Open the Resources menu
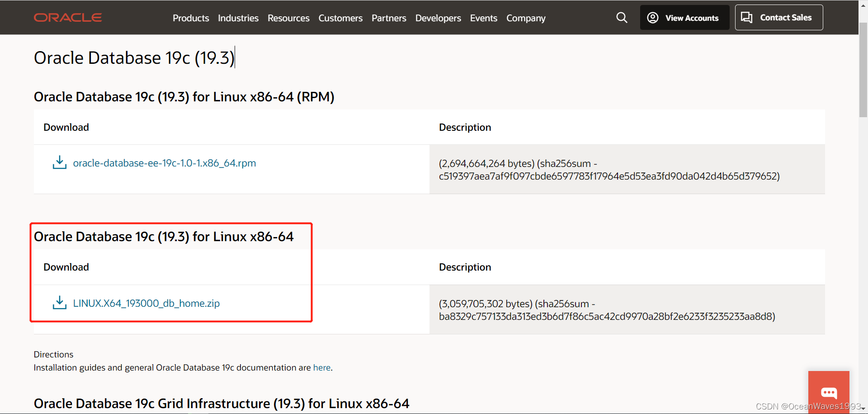Image resolution: width=868 pixels, height=414 pixels. pos(288,18)
